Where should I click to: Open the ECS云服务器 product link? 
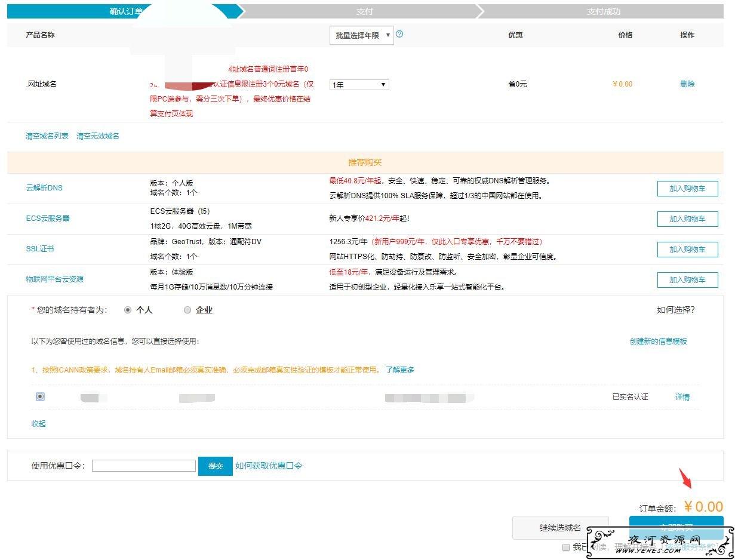pos(48,219)
